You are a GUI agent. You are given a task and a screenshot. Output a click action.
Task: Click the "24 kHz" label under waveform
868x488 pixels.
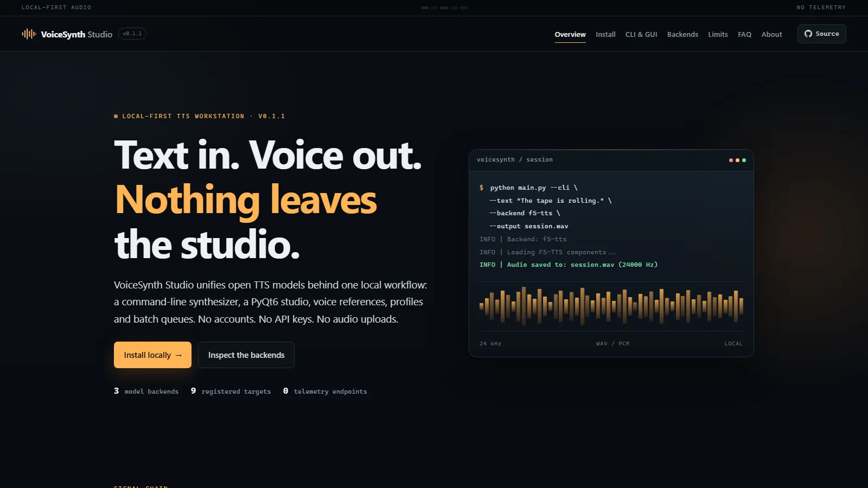click(490, 344)
